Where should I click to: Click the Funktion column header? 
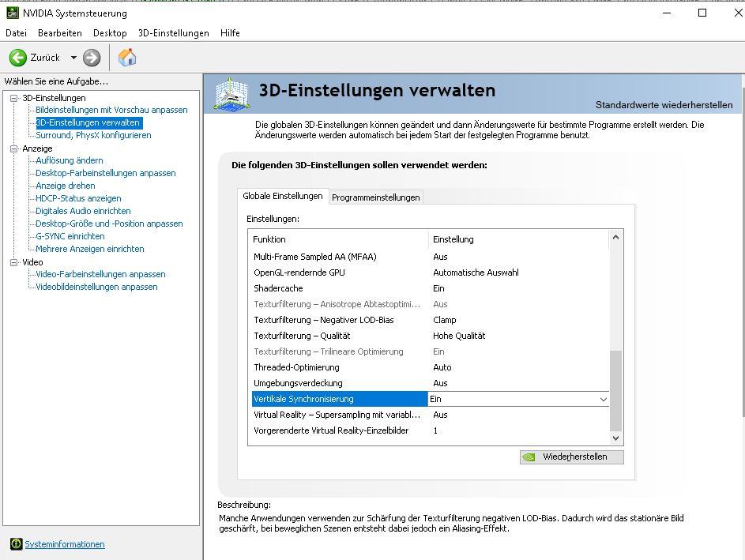tap(338, 239)
